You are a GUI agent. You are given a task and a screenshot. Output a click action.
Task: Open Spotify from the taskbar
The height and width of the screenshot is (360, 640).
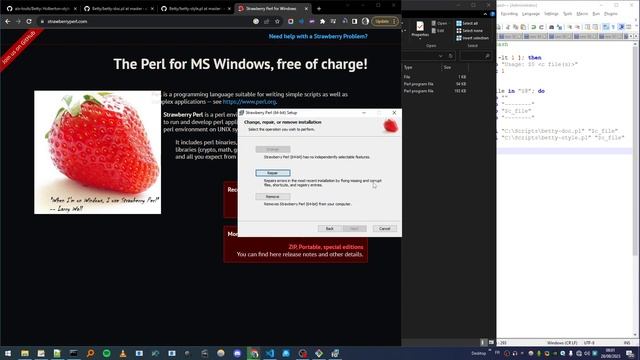click(107, 353)
